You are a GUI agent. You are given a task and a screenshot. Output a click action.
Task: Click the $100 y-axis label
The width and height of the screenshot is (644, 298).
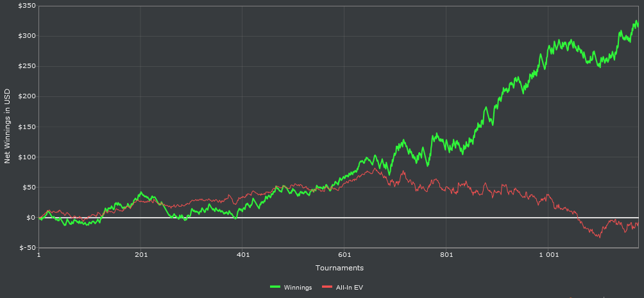pos(27,157)
